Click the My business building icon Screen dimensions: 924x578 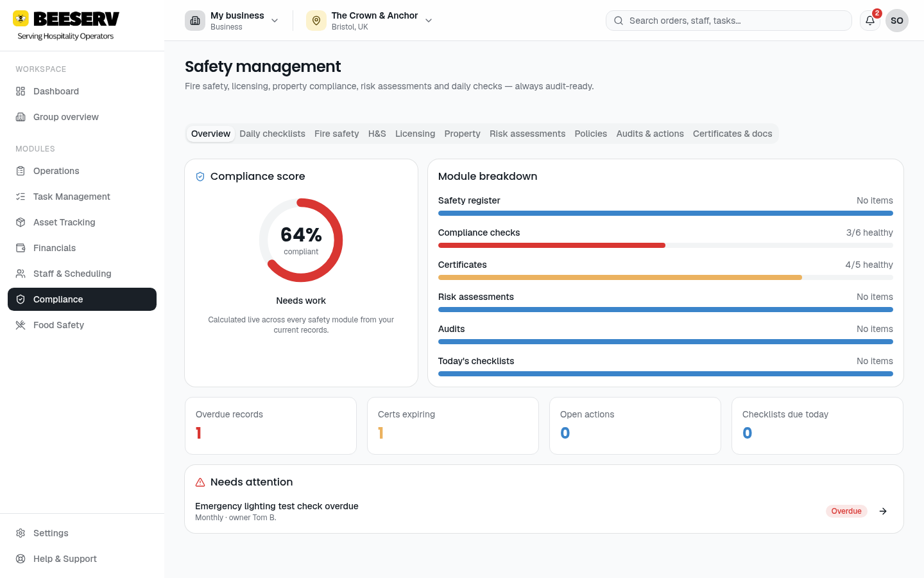[195, 21]
